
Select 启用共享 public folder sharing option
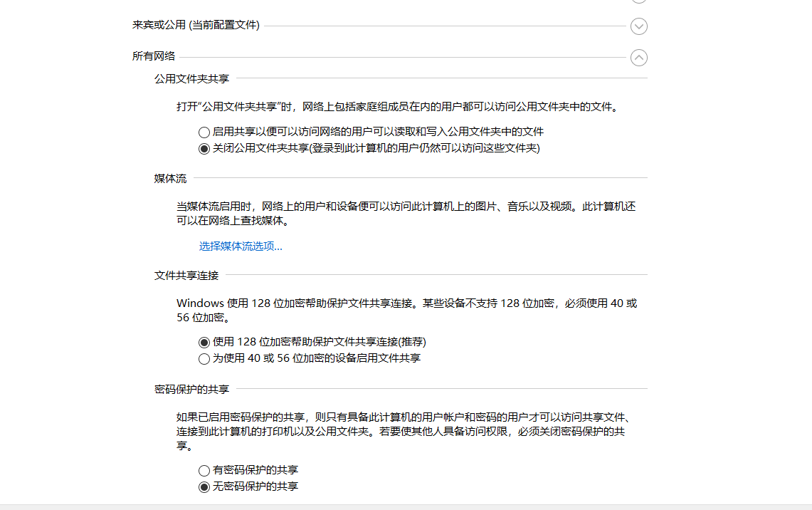(204, 132)
